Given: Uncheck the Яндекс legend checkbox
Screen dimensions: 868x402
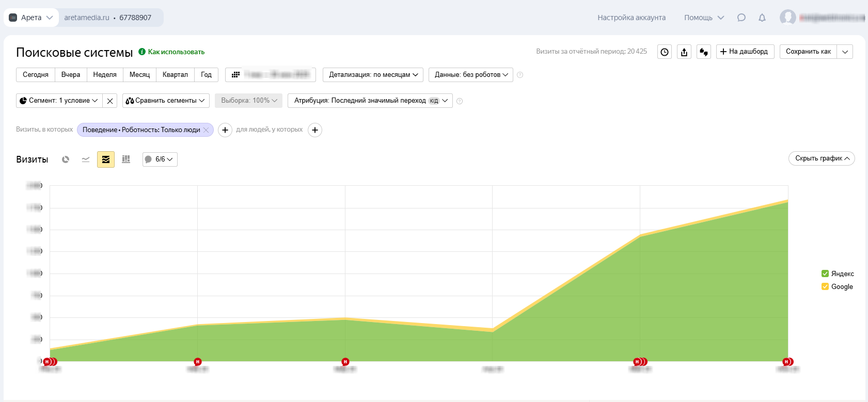Looking at the screenshot, I should 825,274.
